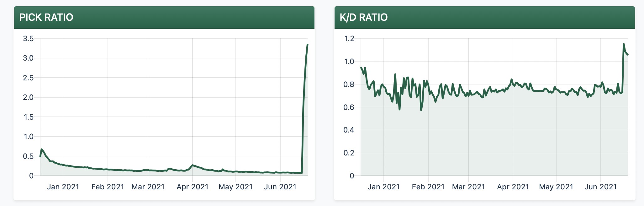Click the Mar 2021 label on K/D Ratio chart
Image resolution: width=644 pixels, height=206 pixels.
468,187
